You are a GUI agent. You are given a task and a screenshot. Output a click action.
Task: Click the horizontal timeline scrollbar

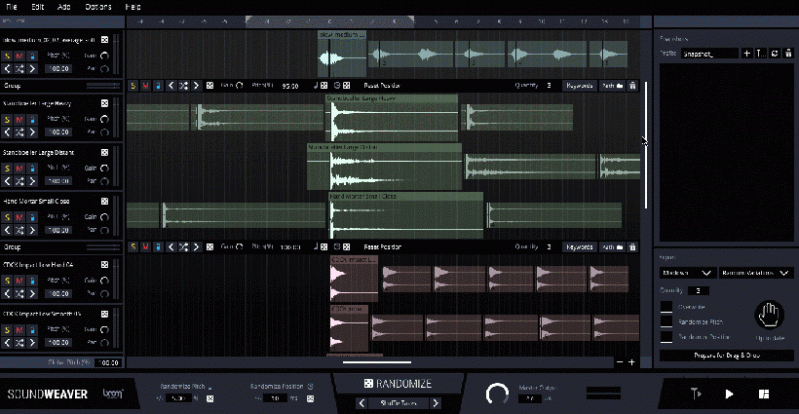point(377,363)
